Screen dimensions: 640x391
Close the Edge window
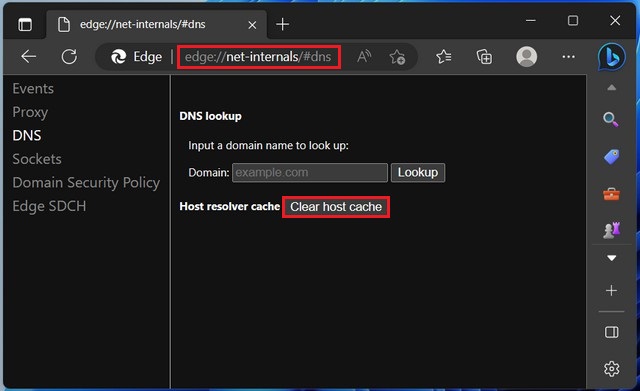point(615,20)
